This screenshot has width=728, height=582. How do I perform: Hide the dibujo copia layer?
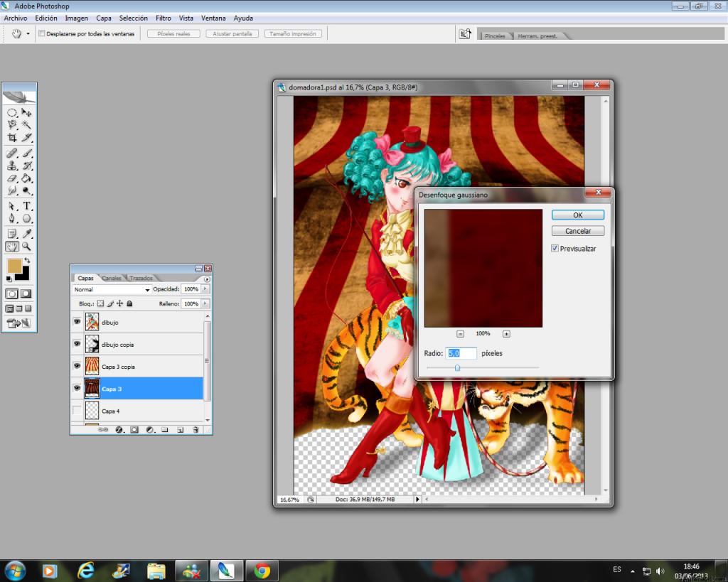(x=77, y=344)
